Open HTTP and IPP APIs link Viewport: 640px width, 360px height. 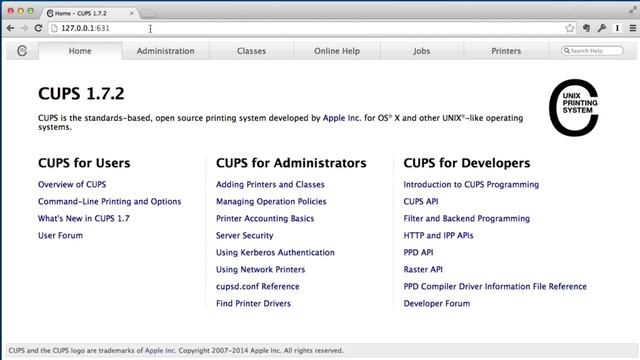tap(438, 236)
